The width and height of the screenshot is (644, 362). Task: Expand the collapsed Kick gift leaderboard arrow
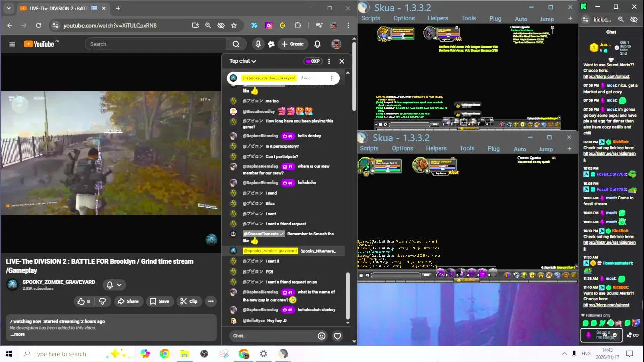611,59
